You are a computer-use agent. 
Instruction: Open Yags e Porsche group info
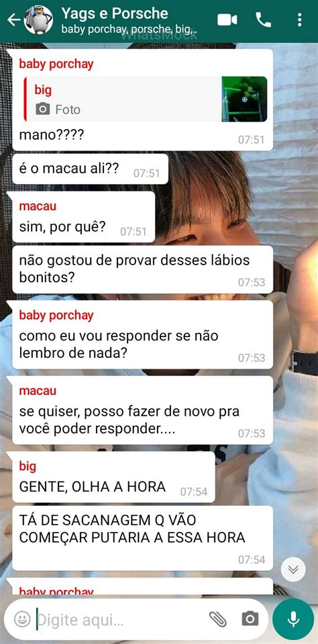tap(115, 13)
